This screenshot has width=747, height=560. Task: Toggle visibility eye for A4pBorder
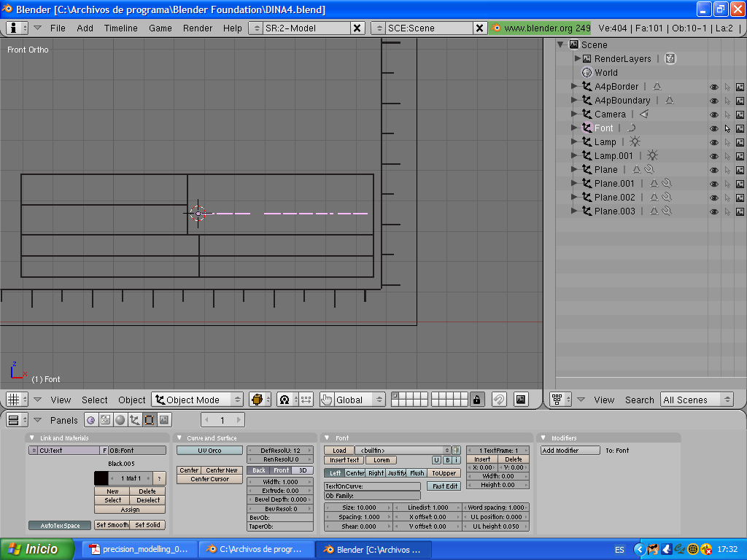click(714, 87)
